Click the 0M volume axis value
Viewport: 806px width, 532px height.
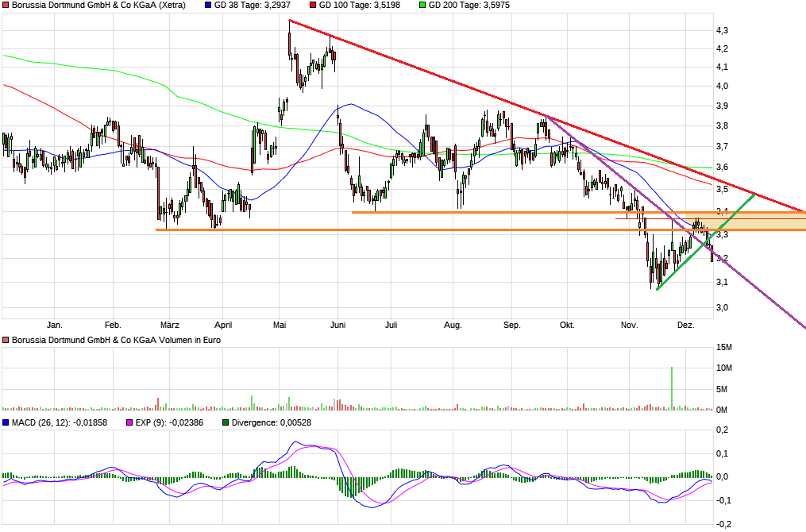722,410
